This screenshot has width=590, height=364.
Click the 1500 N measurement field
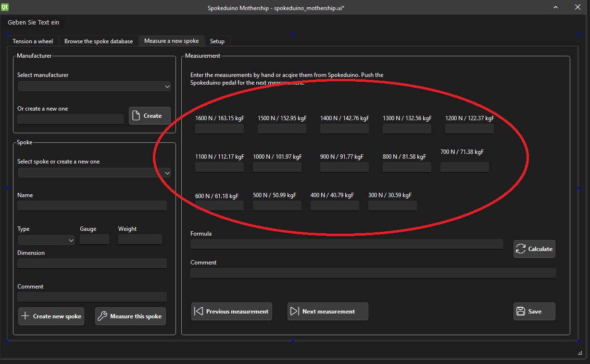282,129
